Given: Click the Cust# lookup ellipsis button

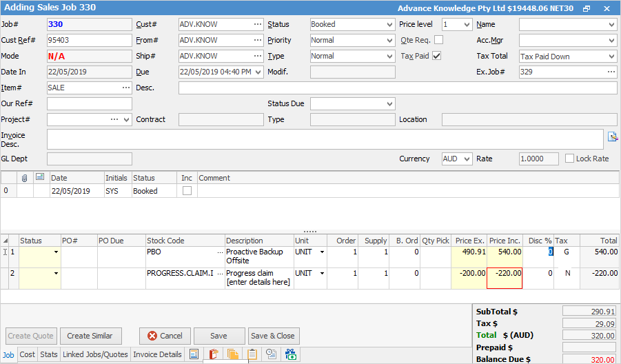Looking at the screenshot, I should click(257, 24).
